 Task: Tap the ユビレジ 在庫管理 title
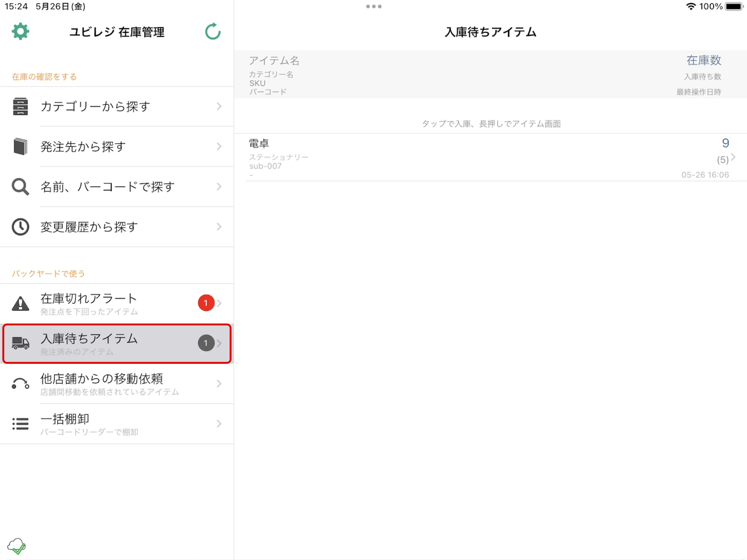(x=117, y=32)
